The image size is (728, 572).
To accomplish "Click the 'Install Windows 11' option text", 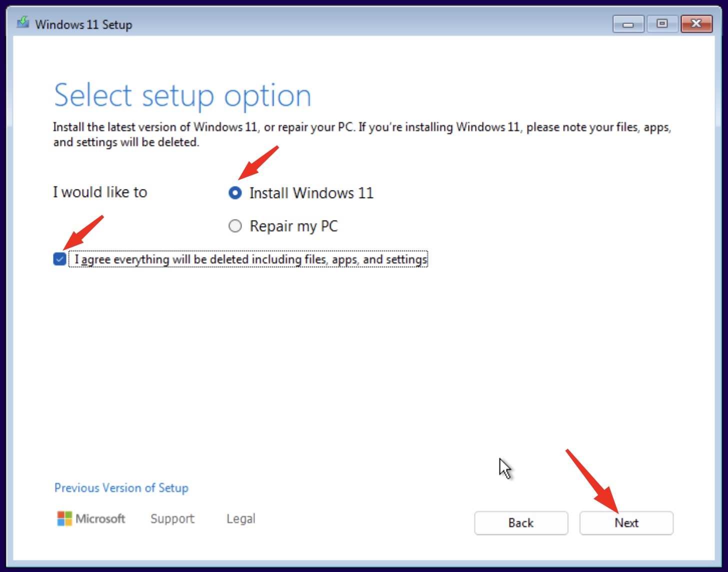I will pos(311,193).
